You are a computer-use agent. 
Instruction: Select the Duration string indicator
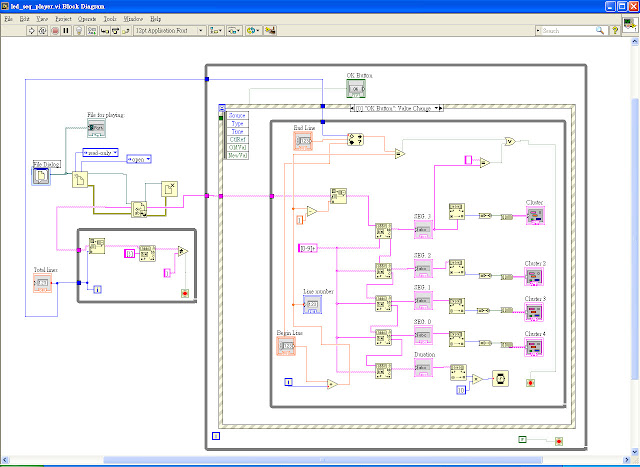click(x=423, y=367)
